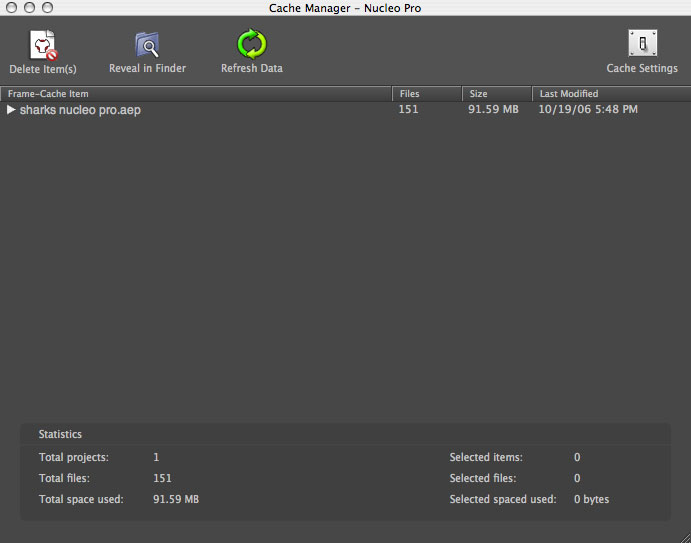
Task: Sort list by Size column header
Action: pyautogui.click(x=497, y=94)
